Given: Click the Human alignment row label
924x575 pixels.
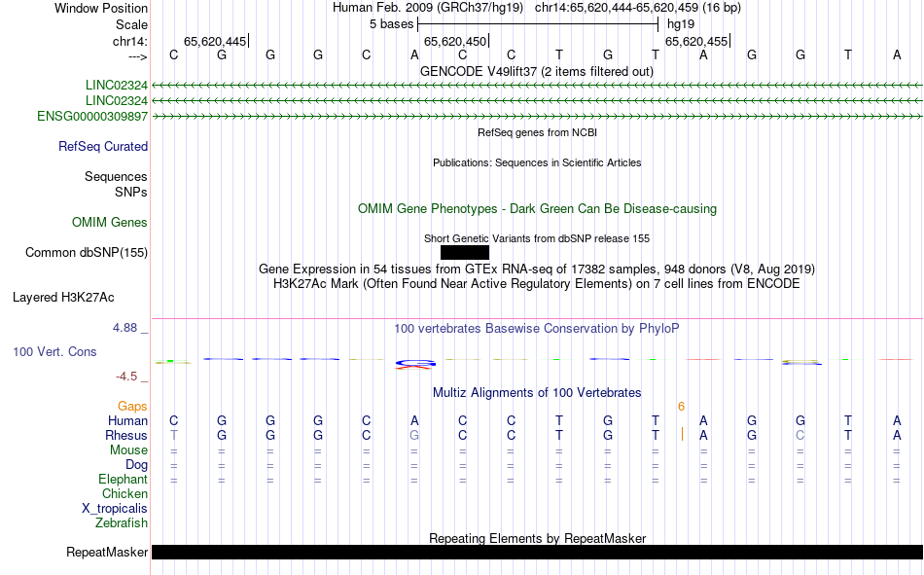Looking at the screenshot, I should pyautogui.click(x=127, y=420).
